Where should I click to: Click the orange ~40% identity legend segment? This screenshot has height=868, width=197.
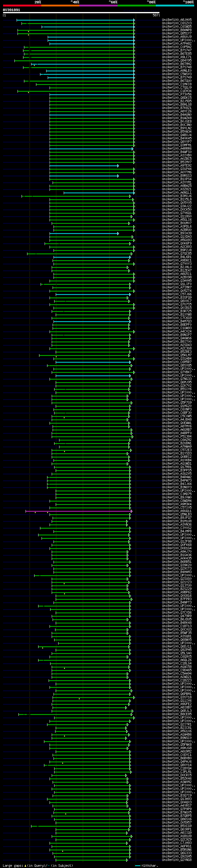pyautogui.click(x=60, y=6)
